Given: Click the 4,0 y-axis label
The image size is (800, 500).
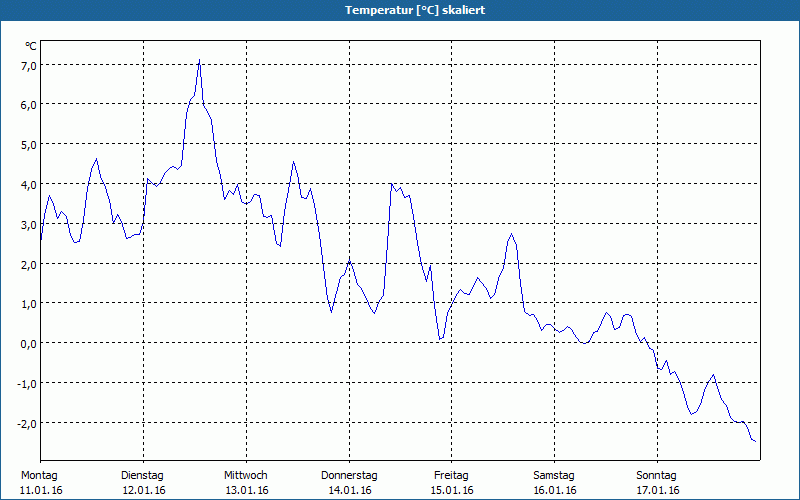Looking at the screenshot, I should pos(28,185).
